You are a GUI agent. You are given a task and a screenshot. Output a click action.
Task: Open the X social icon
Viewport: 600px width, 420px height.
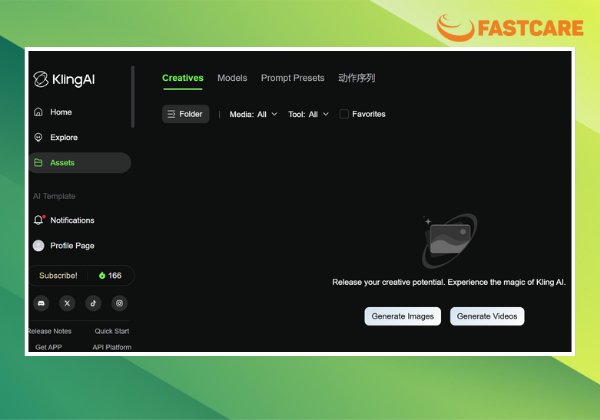67,303
